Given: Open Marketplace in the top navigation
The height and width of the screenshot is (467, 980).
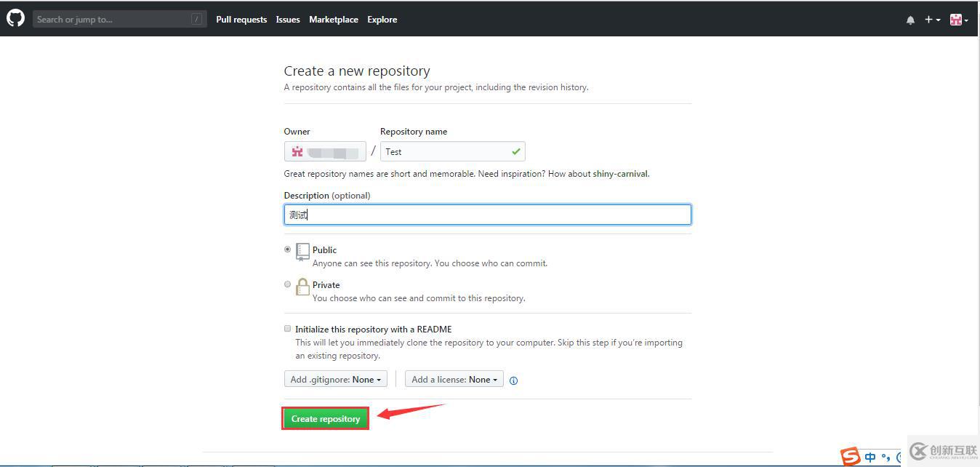Looking at the screenshot, I should (334, 20).
